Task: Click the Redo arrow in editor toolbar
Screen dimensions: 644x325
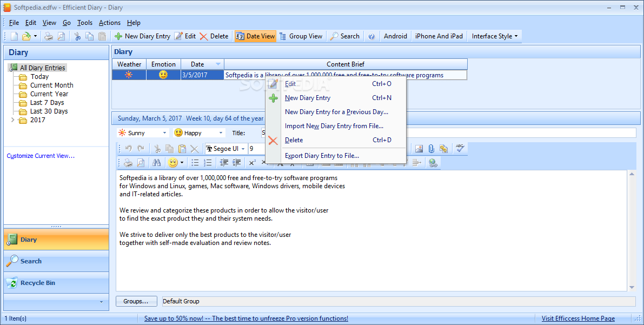Action: (x=141, y=149)
